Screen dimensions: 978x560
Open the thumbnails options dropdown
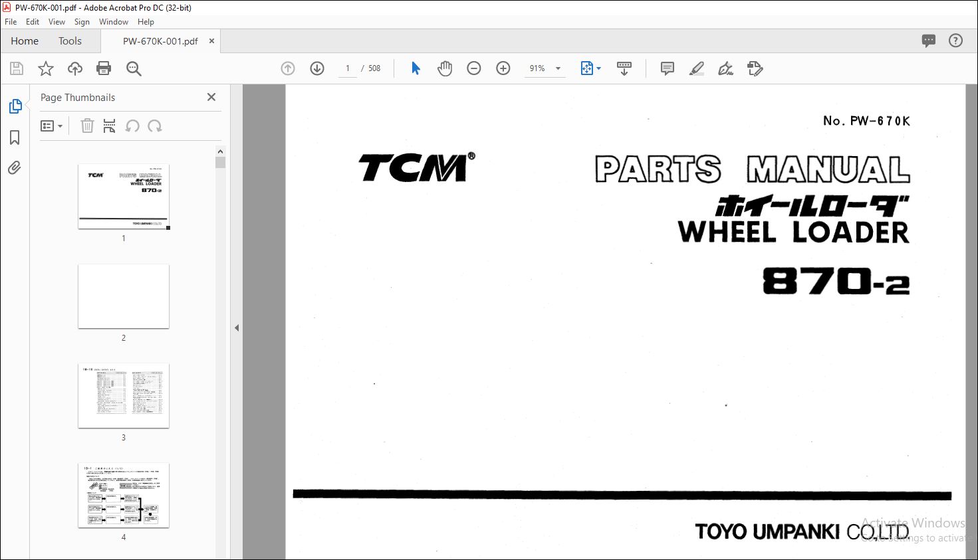tap(51, 126)
